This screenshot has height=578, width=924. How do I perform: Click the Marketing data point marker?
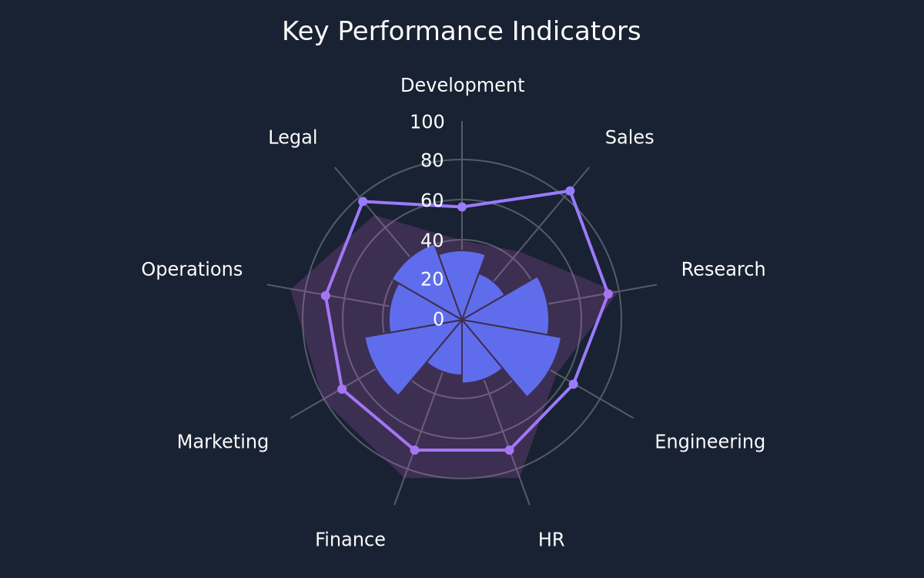pyautogui.click(x=342, y=389)
